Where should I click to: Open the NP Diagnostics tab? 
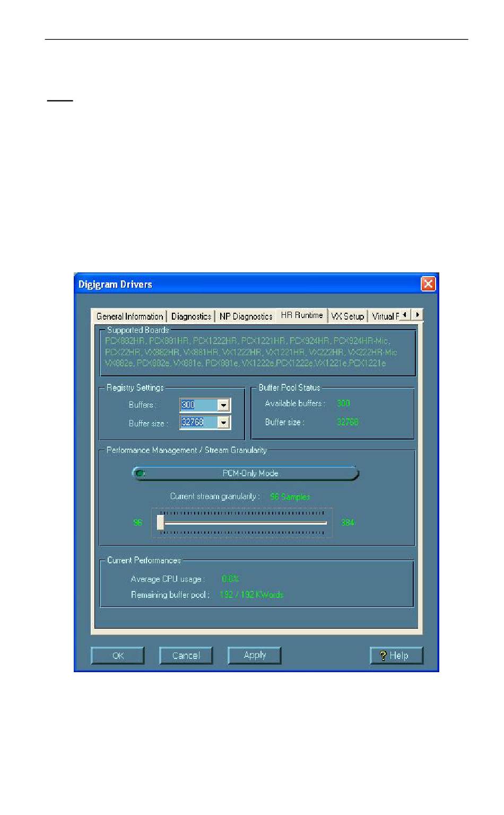pos(246,316)
